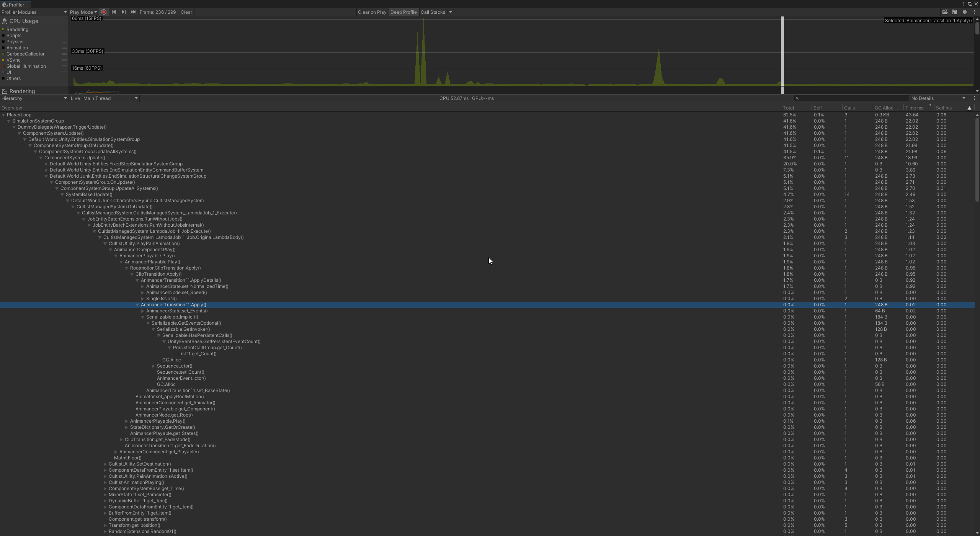Clear the captured profiler data
The width and height of the screenshot is (980, 536).
(186, 12)
